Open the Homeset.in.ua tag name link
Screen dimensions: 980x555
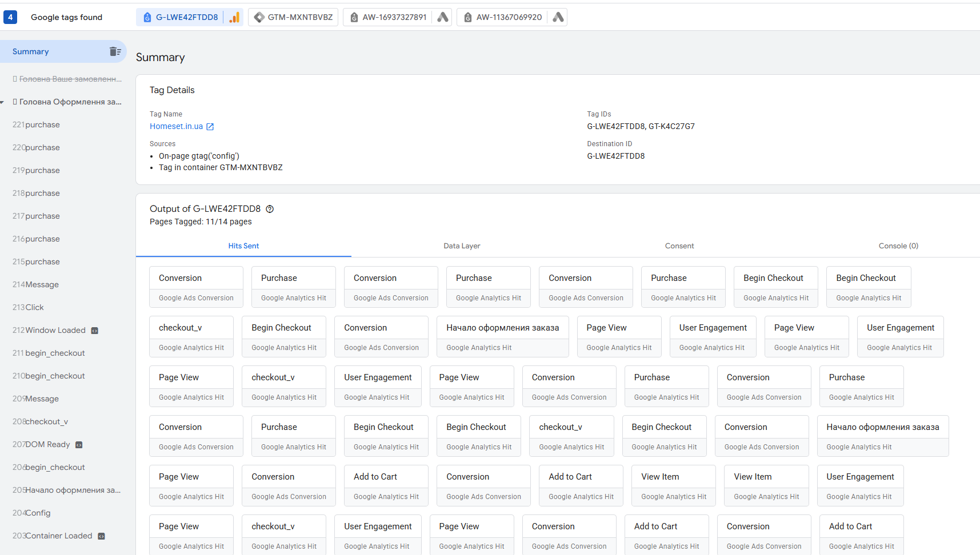coord(176,126)
